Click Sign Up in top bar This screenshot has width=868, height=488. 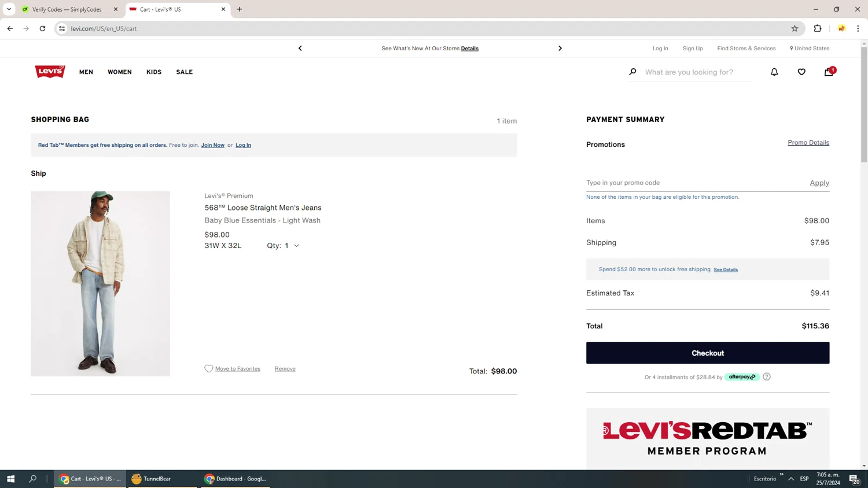(693, 49)
